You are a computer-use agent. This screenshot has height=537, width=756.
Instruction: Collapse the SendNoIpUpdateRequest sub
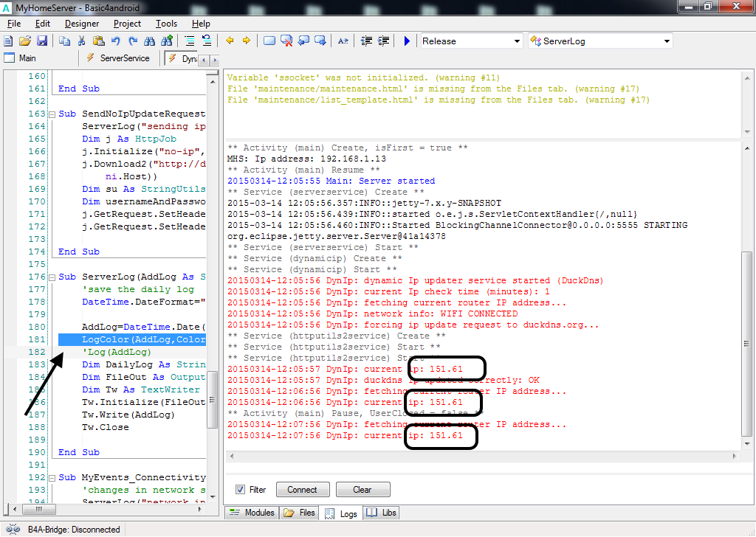(52, 114)
